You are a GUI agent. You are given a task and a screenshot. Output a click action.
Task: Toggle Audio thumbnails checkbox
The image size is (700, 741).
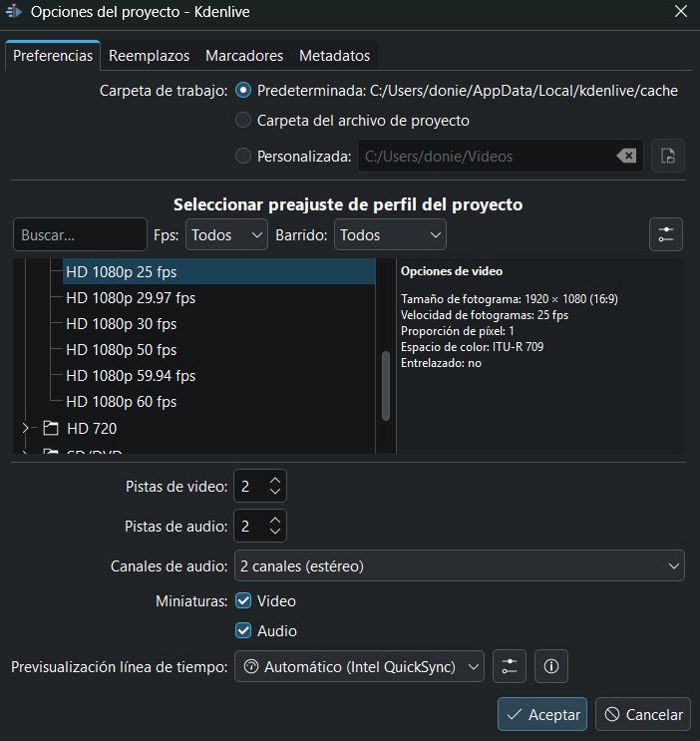[x=243, y=630]
